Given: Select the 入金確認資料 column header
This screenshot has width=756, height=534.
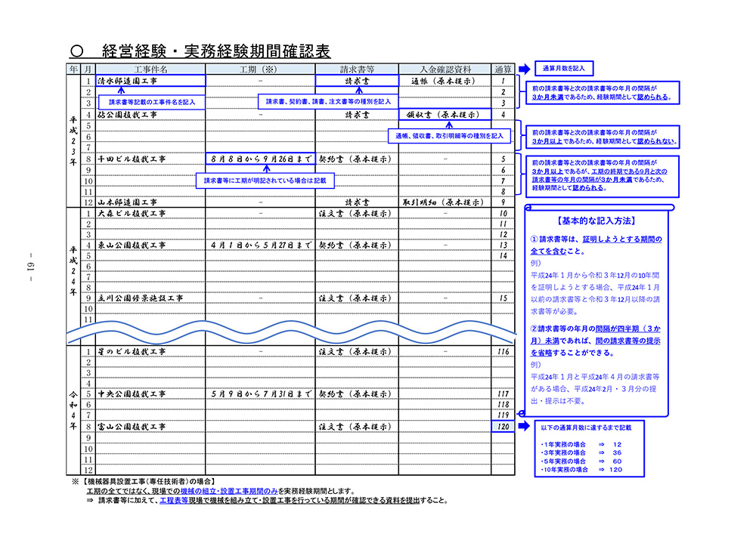Looking at the screenshot, I should click(x=445, y=69).
